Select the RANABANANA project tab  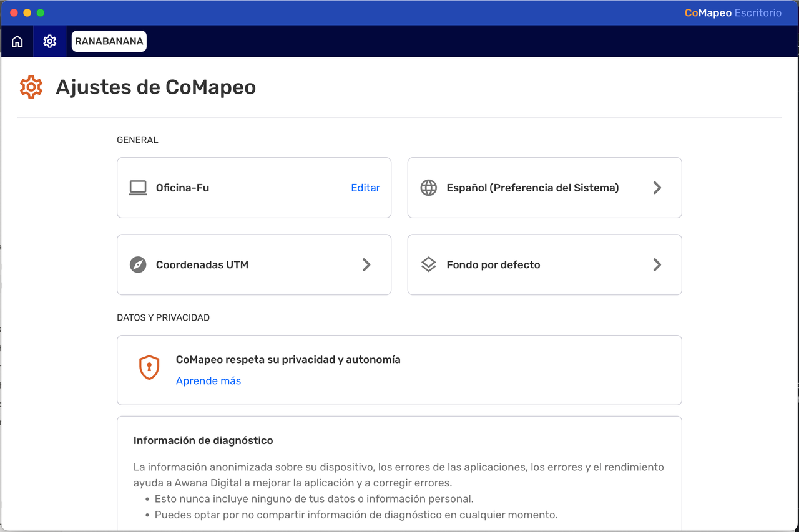pos(109,41)
